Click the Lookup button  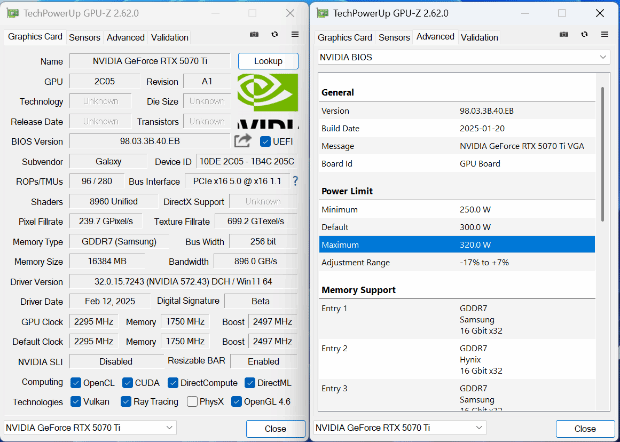[268, 61]
